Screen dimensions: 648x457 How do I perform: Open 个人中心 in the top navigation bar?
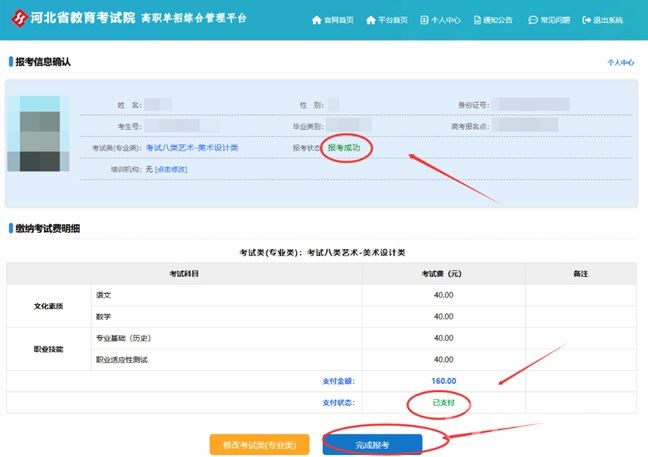(x=446, y=20)
